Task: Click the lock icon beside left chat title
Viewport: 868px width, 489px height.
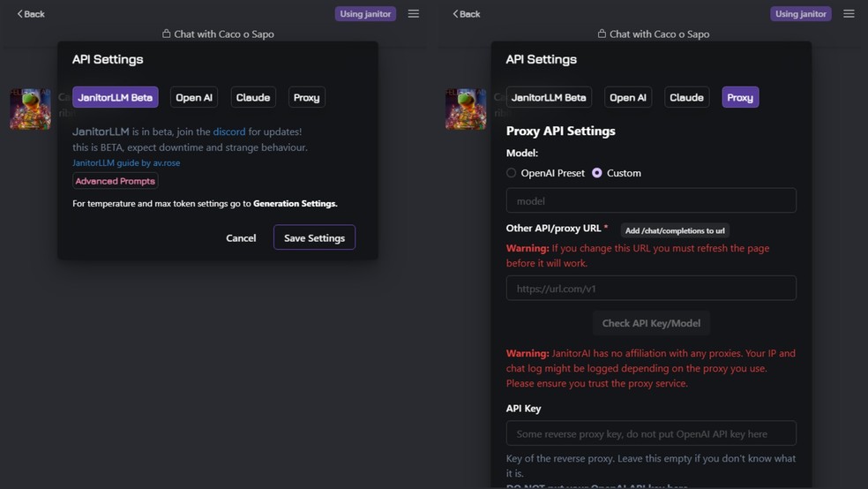Action: point(166,34)
